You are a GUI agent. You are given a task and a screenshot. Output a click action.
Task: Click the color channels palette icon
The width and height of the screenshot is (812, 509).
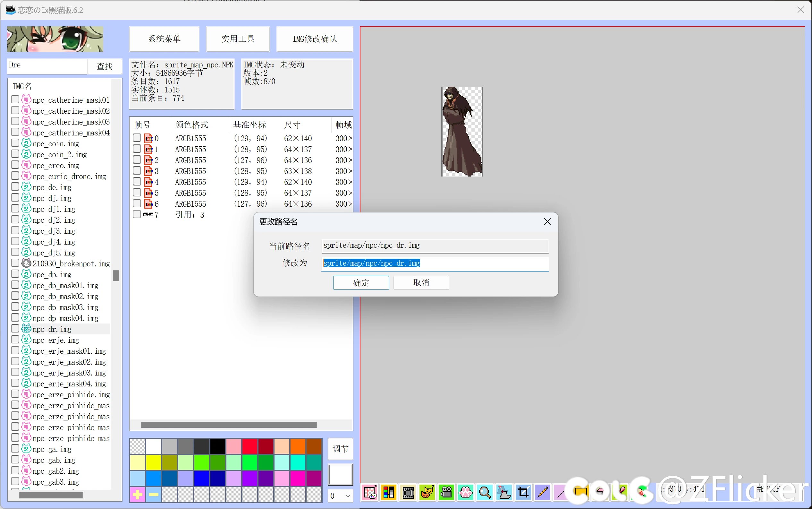(x=388, y=493)
